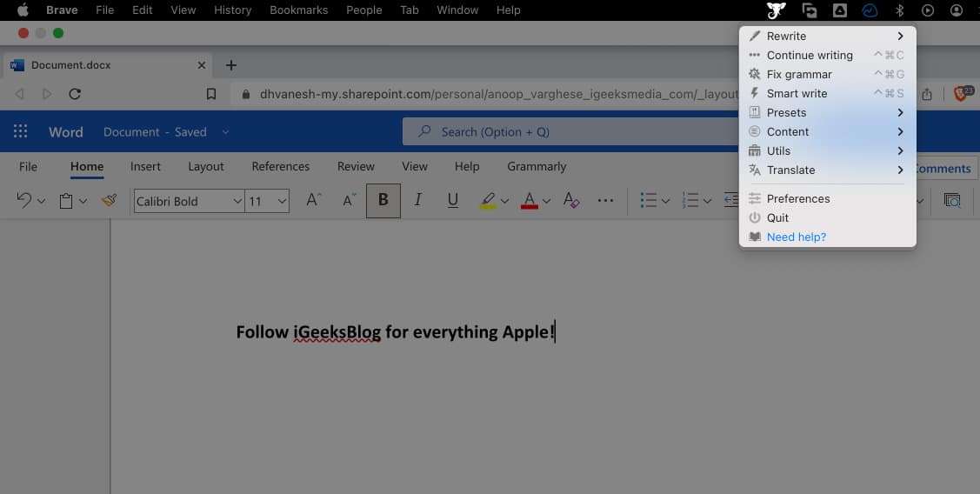Increase font size with the larger A icon

314,201
